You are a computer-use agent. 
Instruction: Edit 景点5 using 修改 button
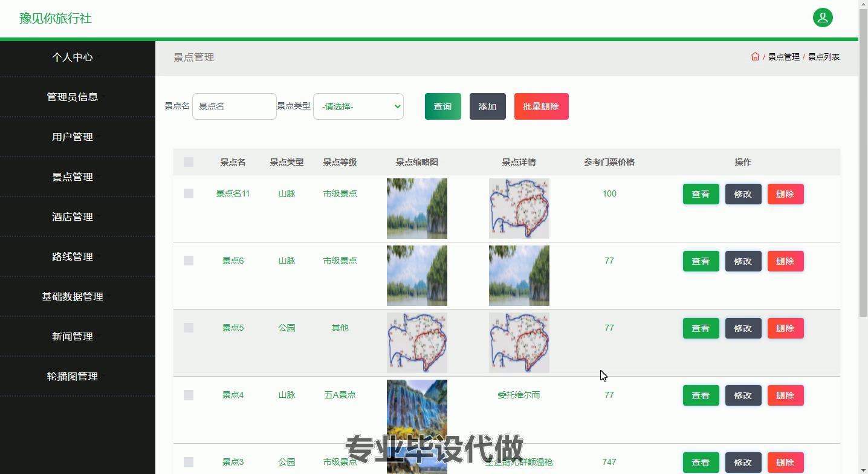tap(743, 328)
